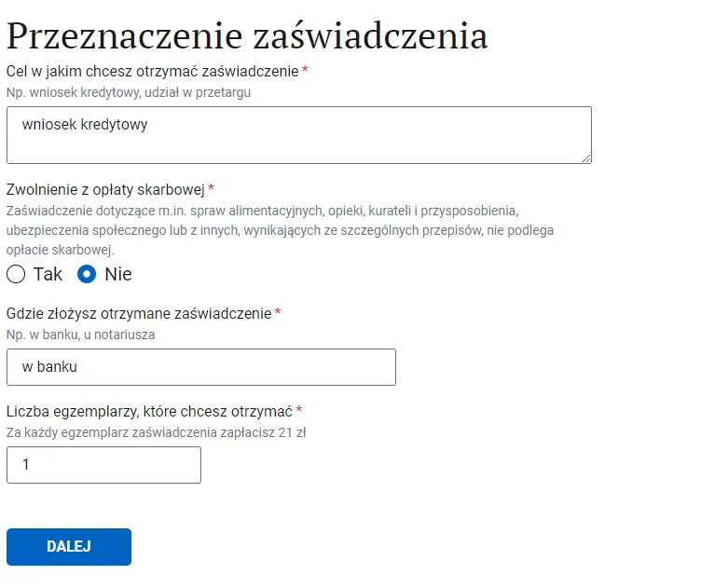Click the "Cel w jakim chcesz otrzymać zaświadczenie" label
The image size is (728, 588).
[x=152, y=71]
